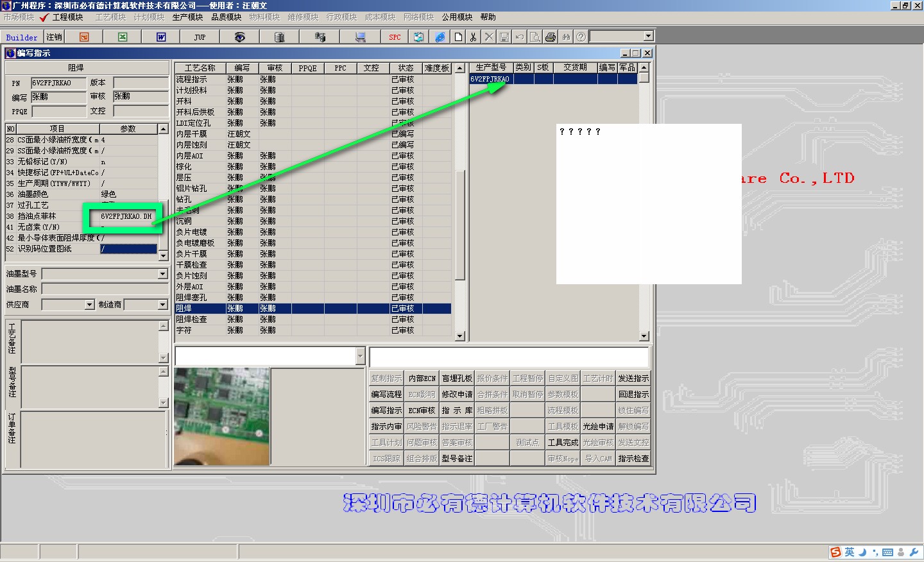Click the network devices icon in toolbar

320,37
